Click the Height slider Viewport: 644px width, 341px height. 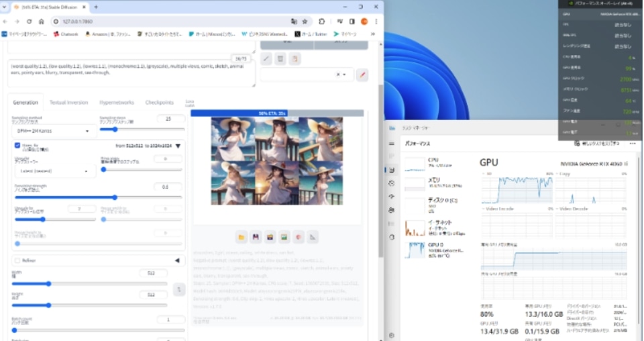click(x=89, y=305)
